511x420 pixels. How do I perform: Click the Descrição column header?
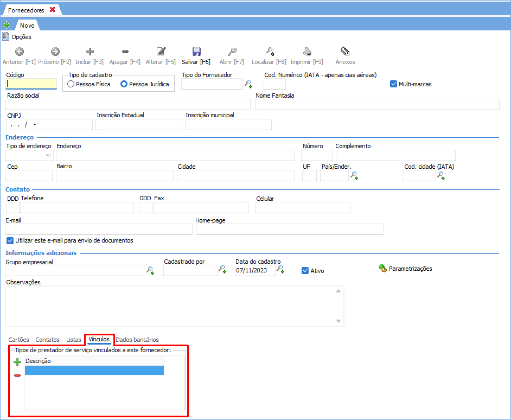[94, 361]
